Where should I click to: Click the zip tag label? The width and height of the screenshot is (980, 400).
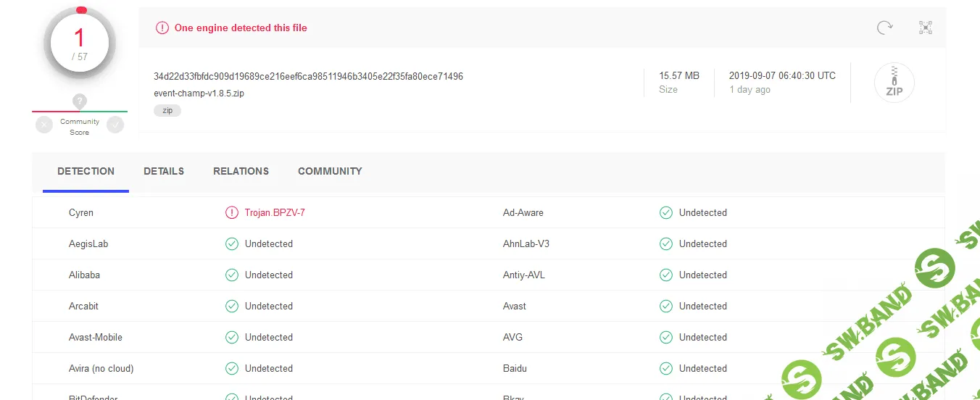pyautogui.click(x=167, y=111)
